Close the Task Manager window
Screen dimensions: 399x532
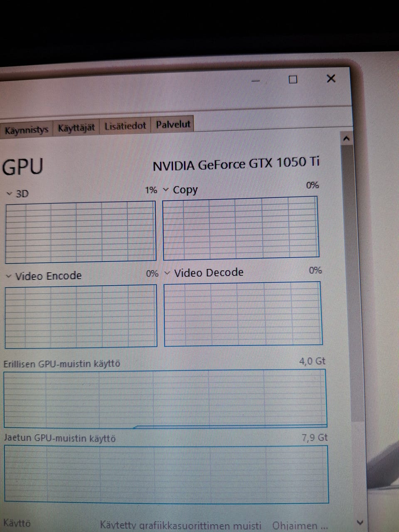331,78
